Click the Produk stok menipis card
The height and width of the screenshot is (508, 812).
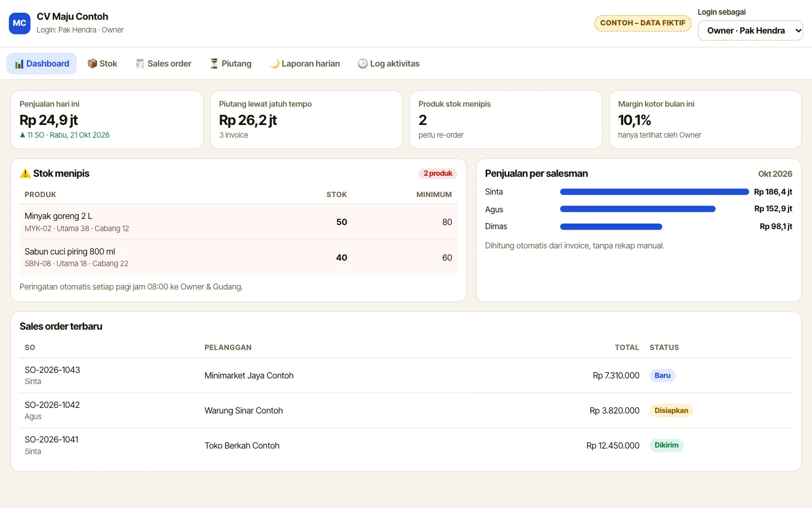pos(505,120)
